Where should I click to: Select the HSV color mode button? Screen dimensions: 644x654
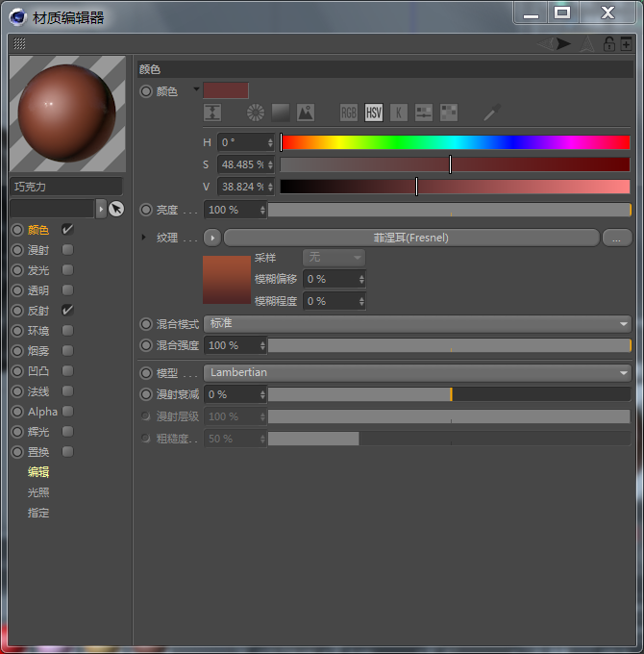point(373,113)
